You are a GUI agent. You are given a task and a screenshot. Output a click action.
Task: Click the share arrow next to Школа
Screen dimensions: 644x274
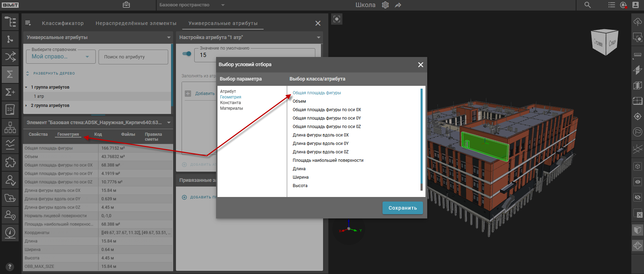(398, 5)
